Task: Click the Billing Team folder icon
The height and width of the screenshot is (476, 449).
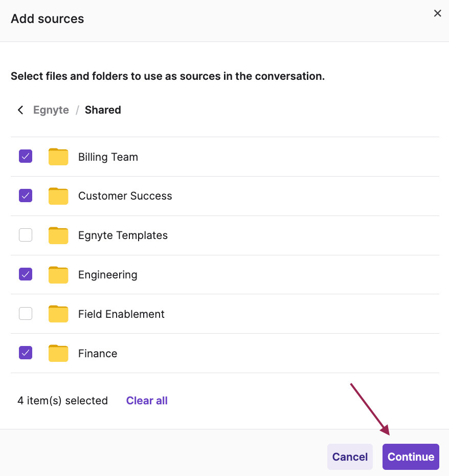Action: tap(58, 157)
